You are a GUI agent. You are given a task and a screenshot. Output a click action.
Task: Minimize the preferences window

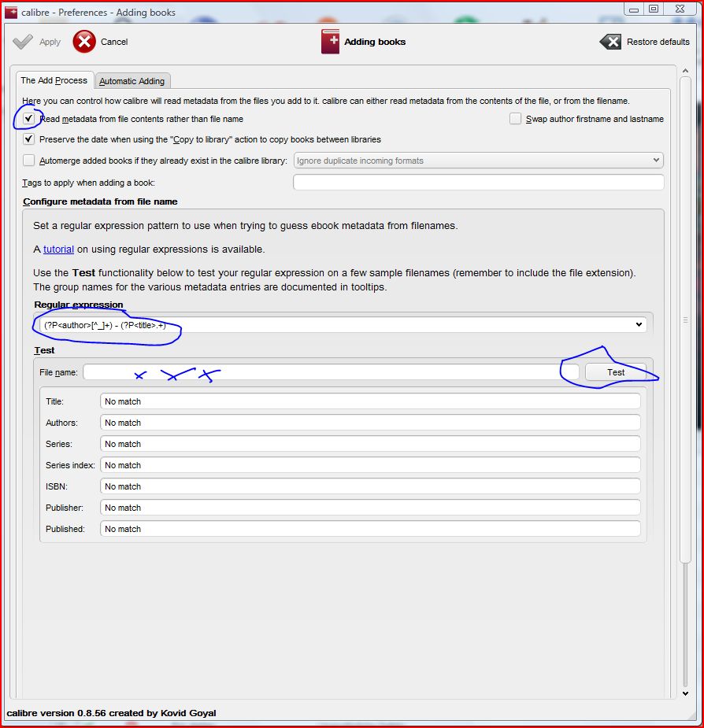coord(634,9)
